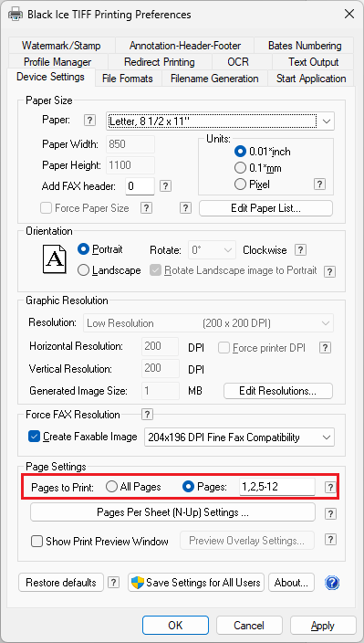Expand the Fine Fax Compatibility dropdown
This screenshot has width=364, height=643.
[240, 437]
